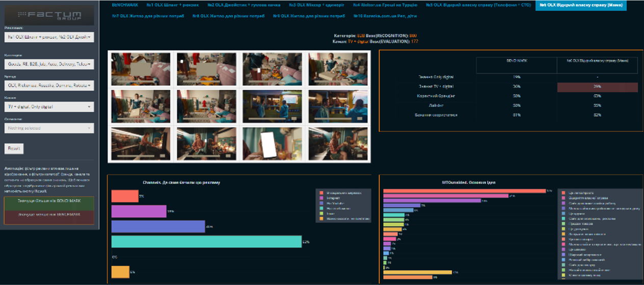Open the first storyboard thumbnail in the top row

click(141, 69)
